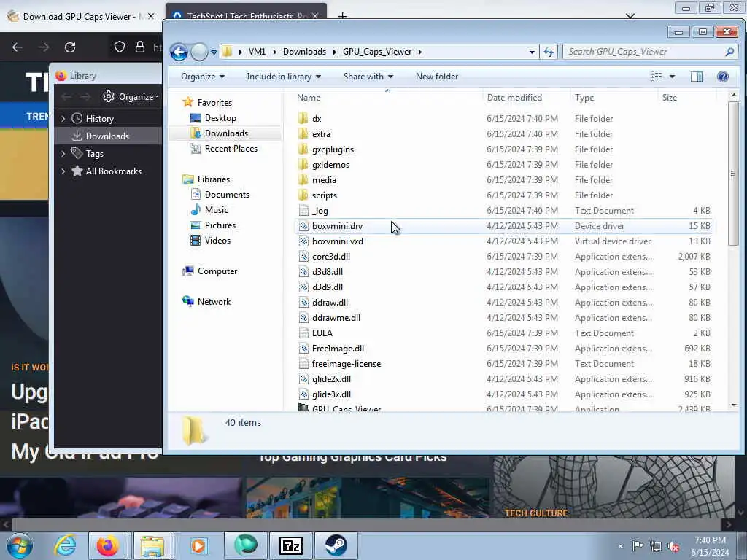
Task: Select the gxcplugins folder
Action: (333, 149)
